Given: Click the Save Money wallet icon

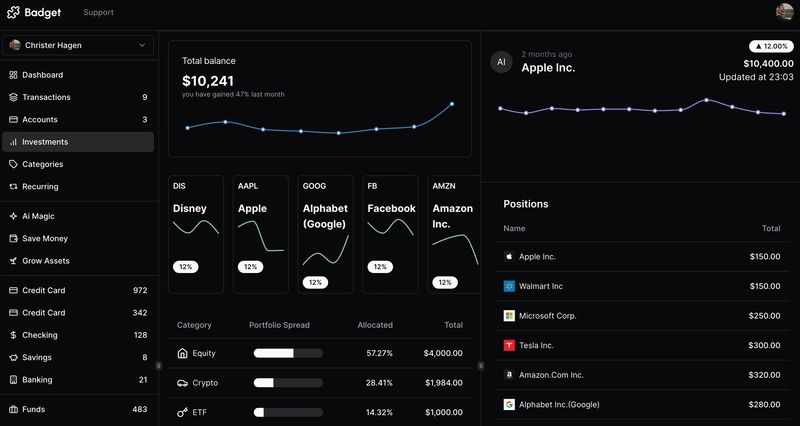Looking at the screenshot, I should (x=13, y=238).
